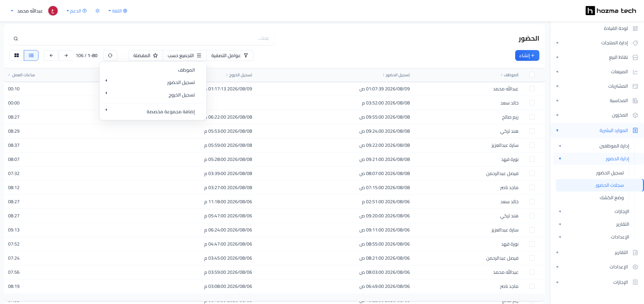Screen dimensions: 644x304
Task: Select ماجد ناصر row 07:15:00
Action: point(532,187)
